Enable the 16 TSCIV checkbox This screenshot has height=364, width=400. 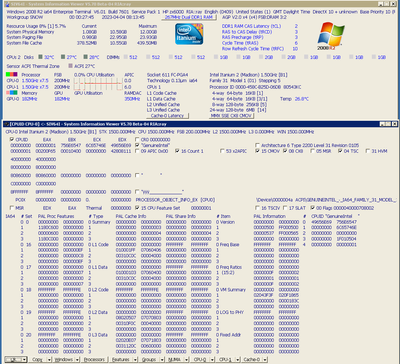(257, 208)
